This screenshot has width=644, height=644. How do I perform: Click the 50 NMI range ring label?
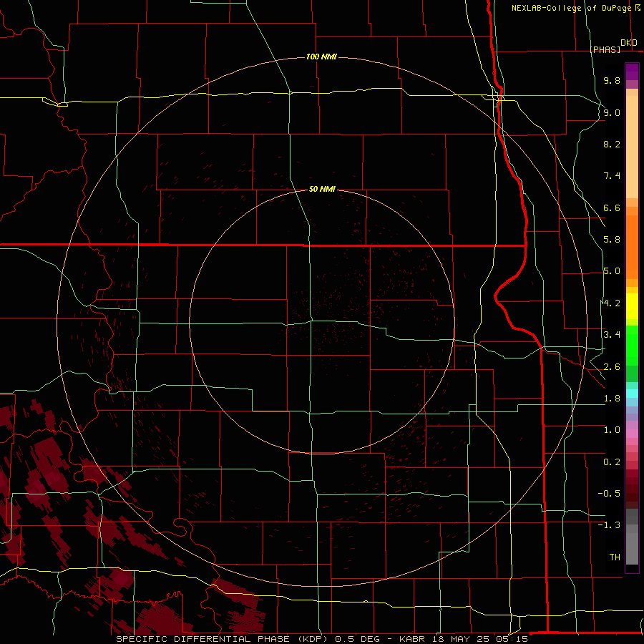click(322, 189)
